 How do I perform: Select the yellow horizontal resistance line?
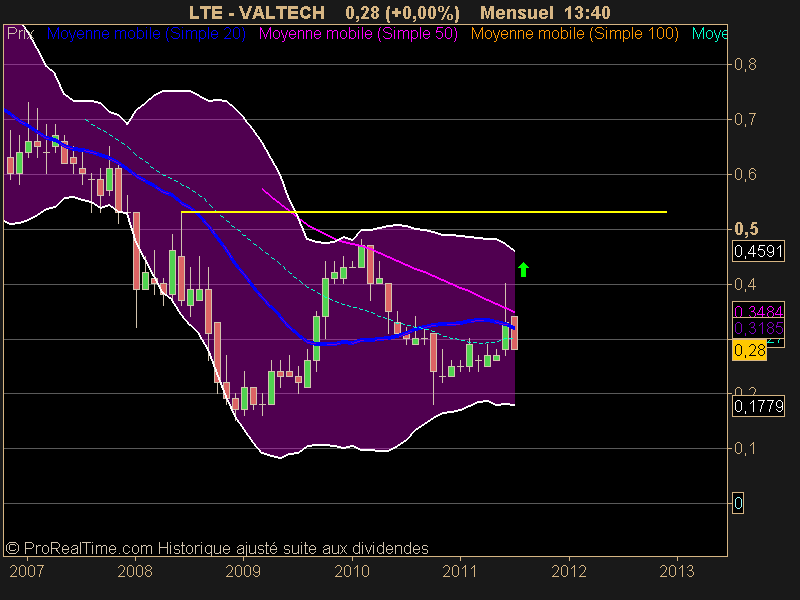pos(423,212)
